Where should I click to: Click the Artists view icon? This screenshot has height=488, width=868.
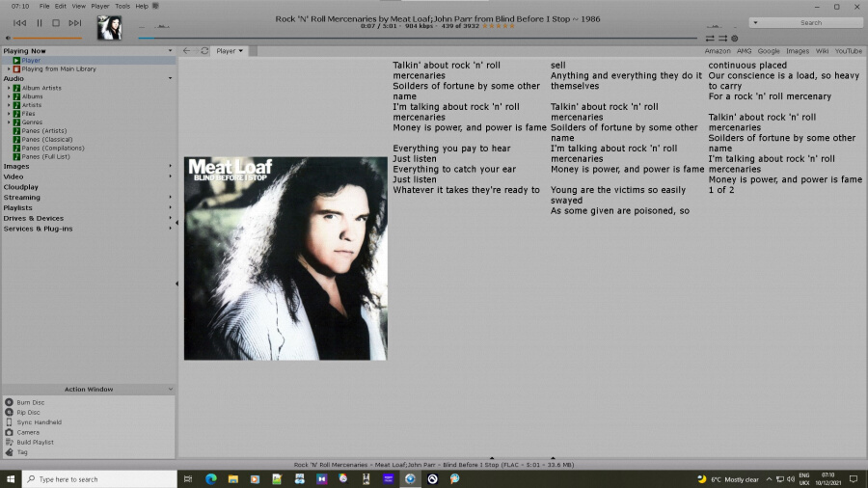click(x=16, y=105)
